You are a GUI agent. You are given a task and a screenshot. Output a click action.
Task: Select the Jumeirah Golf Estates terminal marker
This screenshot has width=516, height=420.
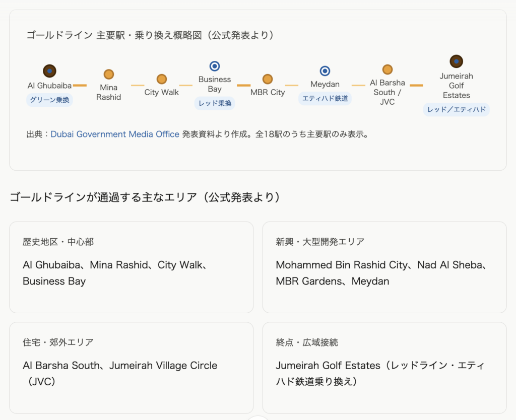click(x=457, y=61)
